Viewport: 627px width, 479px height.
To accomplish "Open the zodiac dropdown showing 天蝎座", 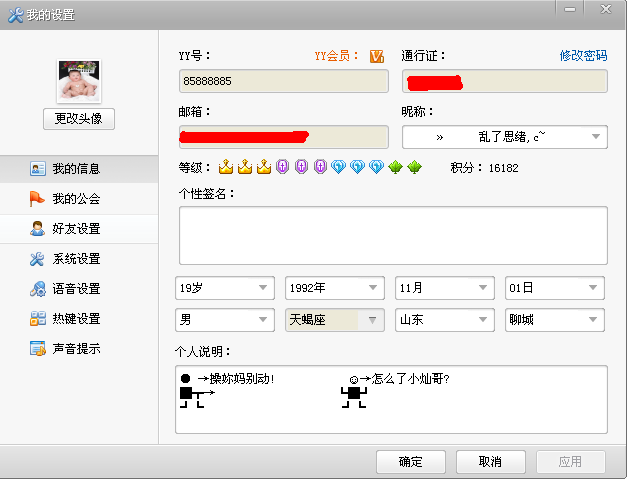I will coord(335,320).
